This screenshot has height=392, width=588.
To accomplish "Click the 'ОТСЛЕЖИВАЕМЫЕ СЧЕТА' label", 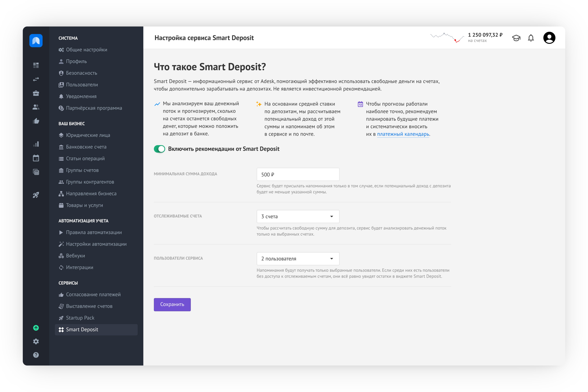I will coord(178,216).
